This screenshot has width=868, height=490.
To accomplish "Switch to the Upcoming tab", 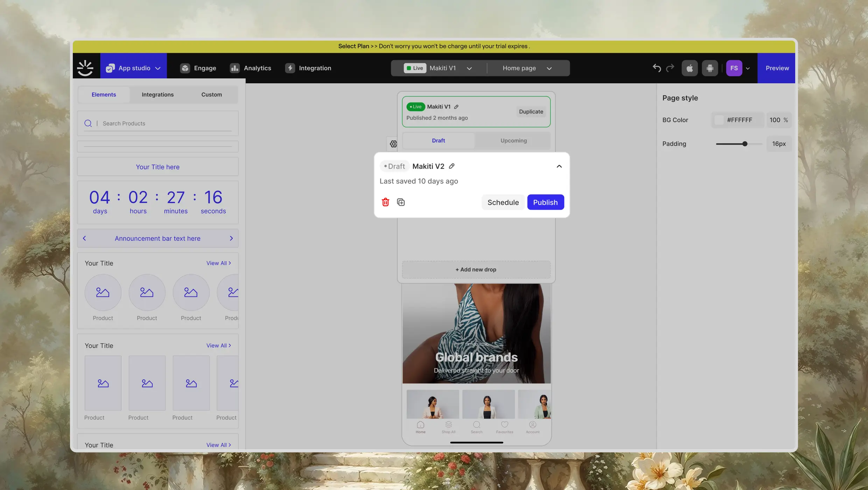I will 513,141.
